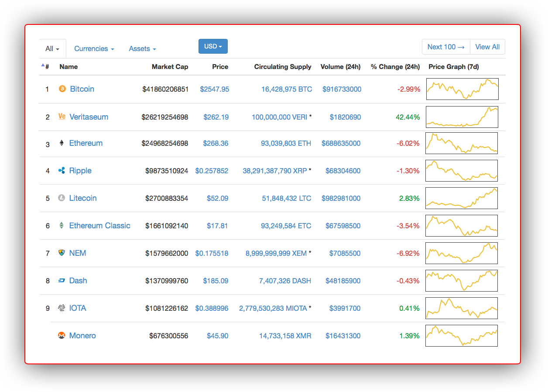Image resolution: width=548 pixels, height=392 pixels.
Task: Click the Monero logo icon
Action: (x=62, y=335)
